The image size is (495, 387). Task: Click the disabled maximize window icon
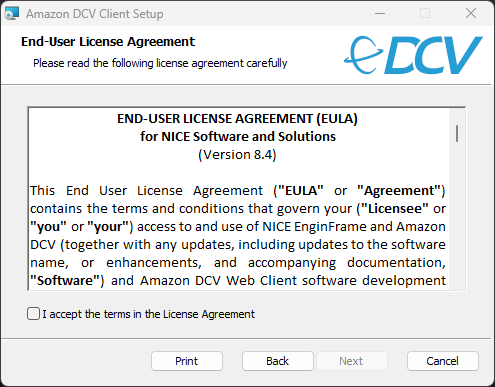coord(425,13)
